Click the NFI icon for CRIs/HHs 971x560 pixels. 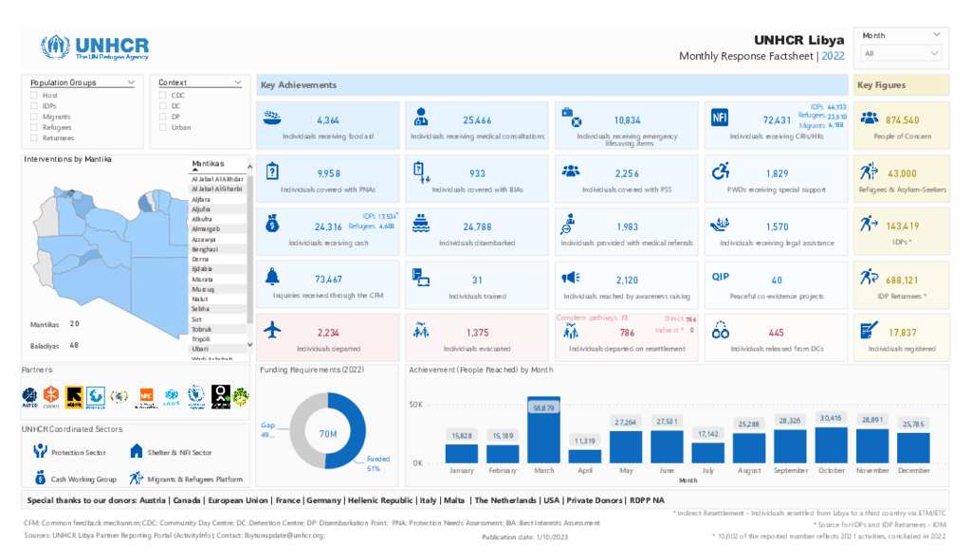point(720,117)
